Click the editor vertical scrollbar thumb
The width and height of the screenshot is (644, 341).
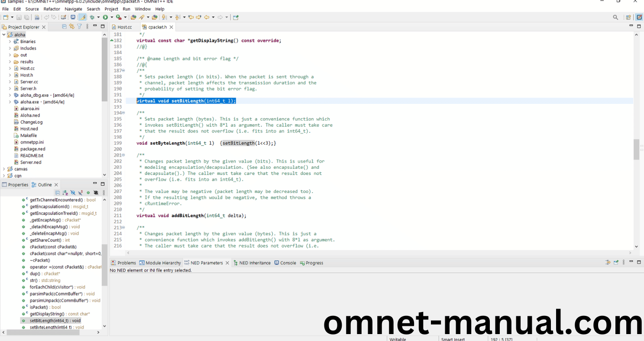pyautogui.click(x=636, y=149)
